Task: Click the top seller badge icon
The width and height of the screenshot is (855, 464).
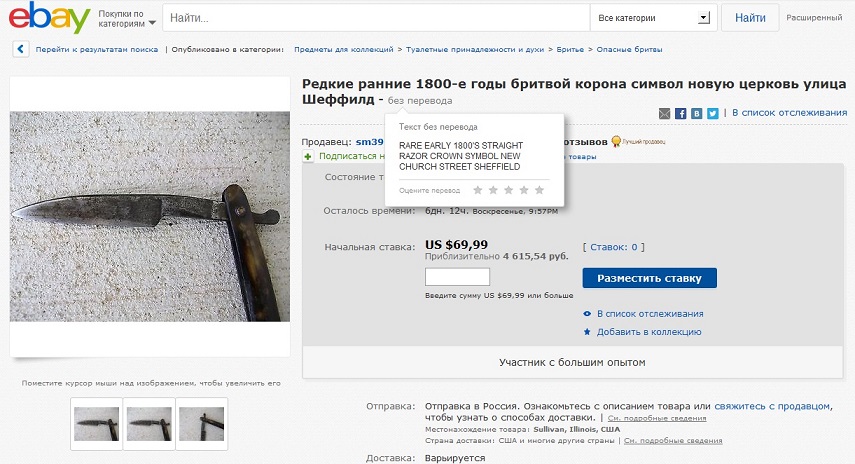Action: coord(616,142)
